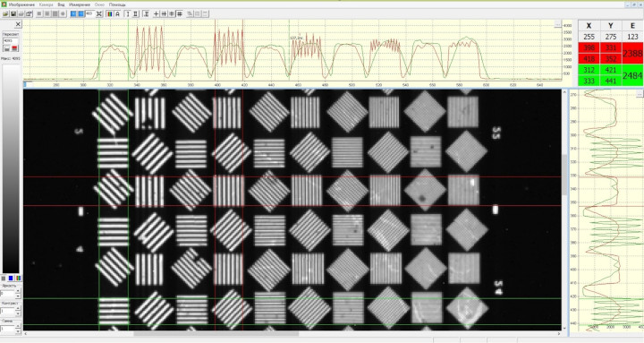The height and width of the screenshot is (343, 644).
Task: Click the third gray square camera button
Action: 55,14
